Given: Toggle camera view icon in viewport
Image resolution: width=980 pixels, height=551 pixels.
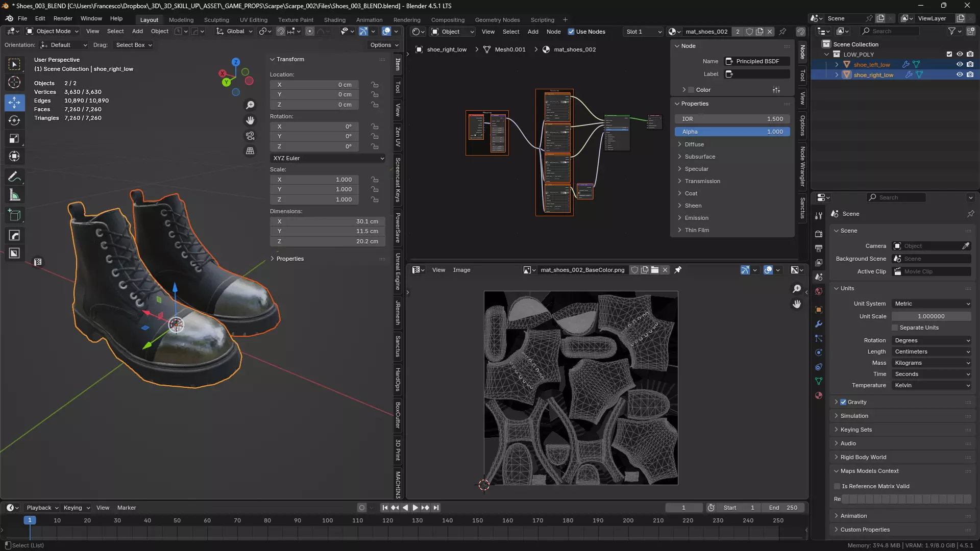Looking at the screenshot, I should [x=250, y=136].
